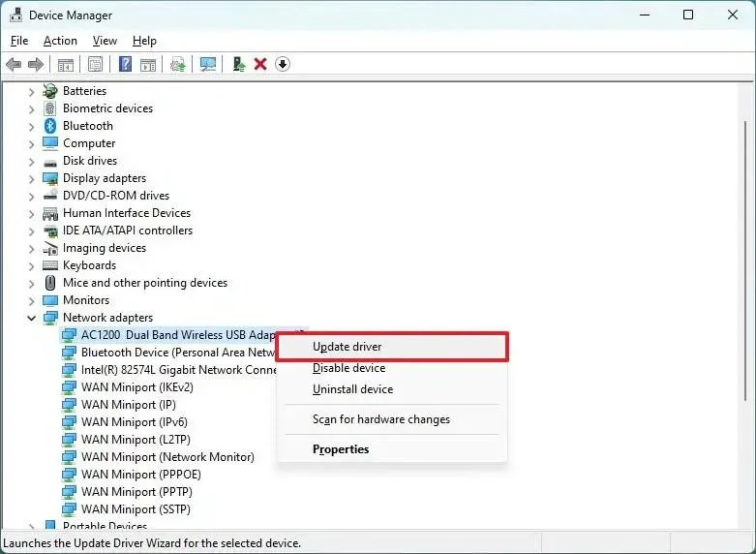Click the Scan for hardware changes monitor icon
Image resolution: width=756 pixels, height=554 pixels.
pyautogui.click(x=208, y=64)
